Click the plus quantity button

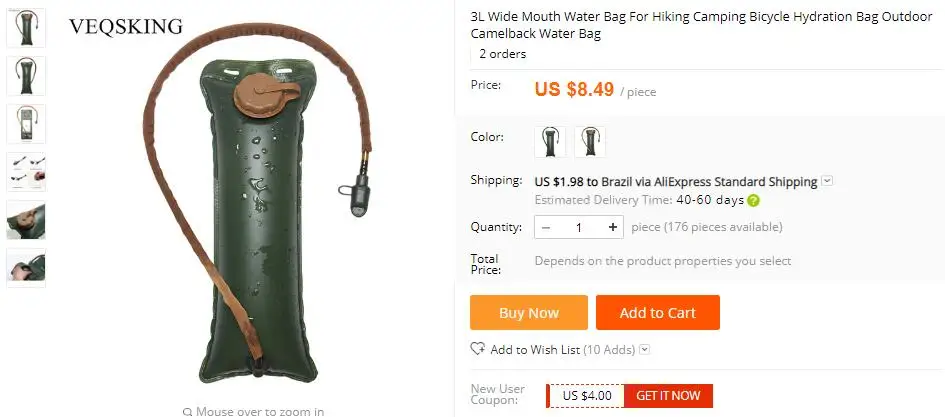(x=613, y=227)
